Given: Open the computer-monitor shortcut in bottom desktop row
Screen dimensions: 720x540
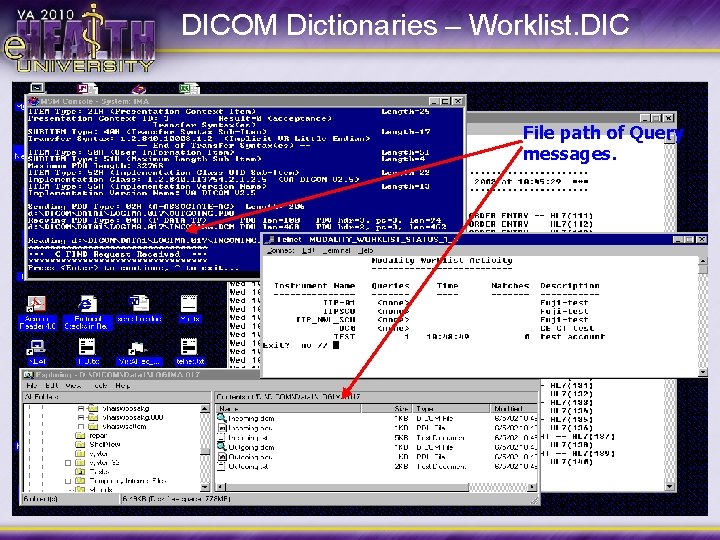Looking at the screenshot, I should pyautogui.click(x=37, y=352).
